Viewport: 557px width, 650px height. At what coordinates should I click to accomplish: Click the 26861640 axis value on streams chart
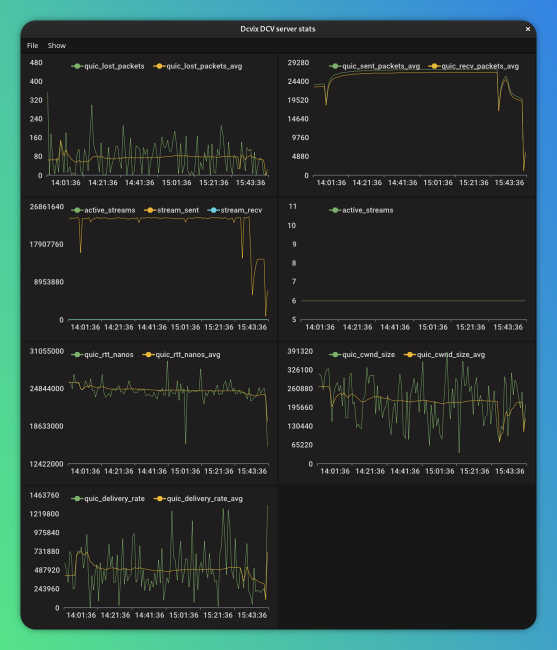coord(46,207)
